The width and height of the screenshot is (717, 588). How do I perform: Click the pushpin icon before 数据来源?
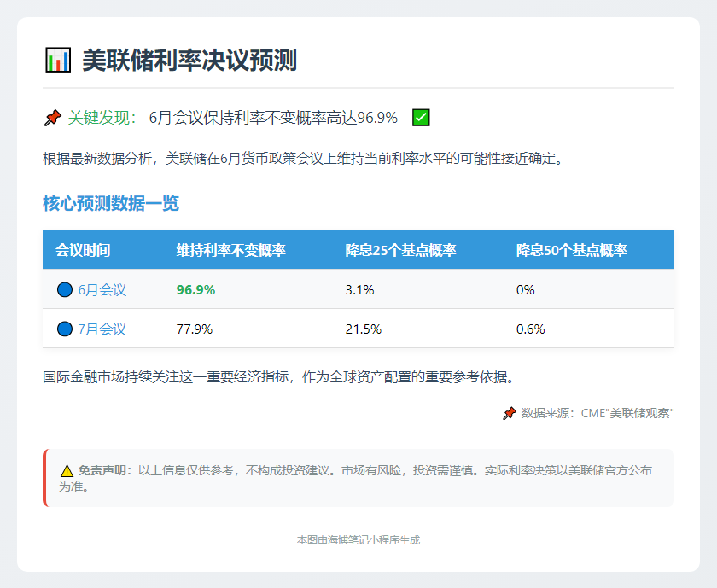tap(510, 413)
